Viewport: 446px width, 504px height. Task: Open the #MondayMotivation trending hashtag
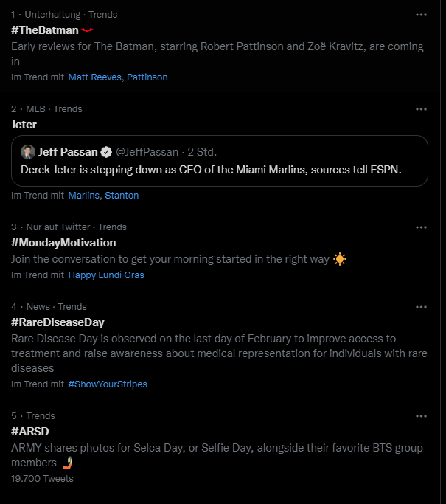(x=63, y=243)
